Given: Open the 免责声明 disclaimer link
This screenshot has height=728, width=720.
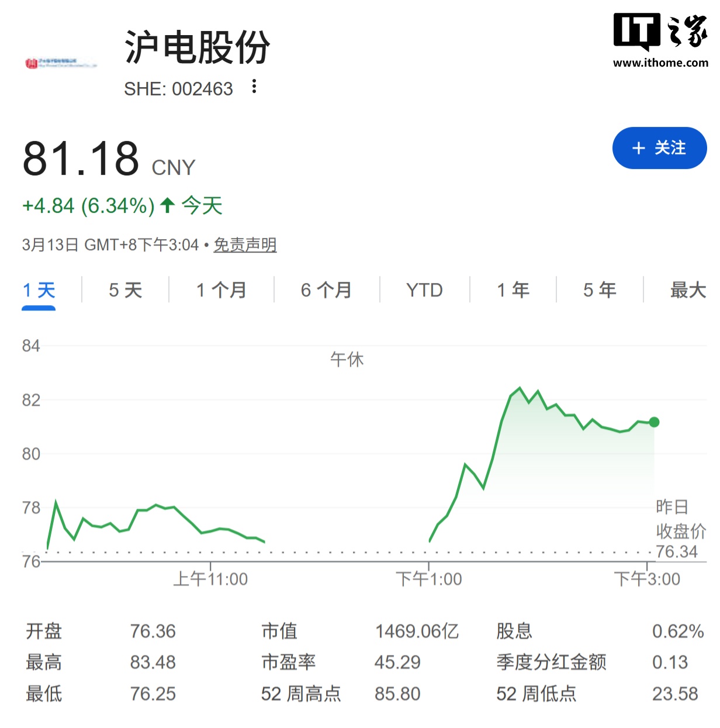Looking at the screenshot, I should (x=245, y=246).
